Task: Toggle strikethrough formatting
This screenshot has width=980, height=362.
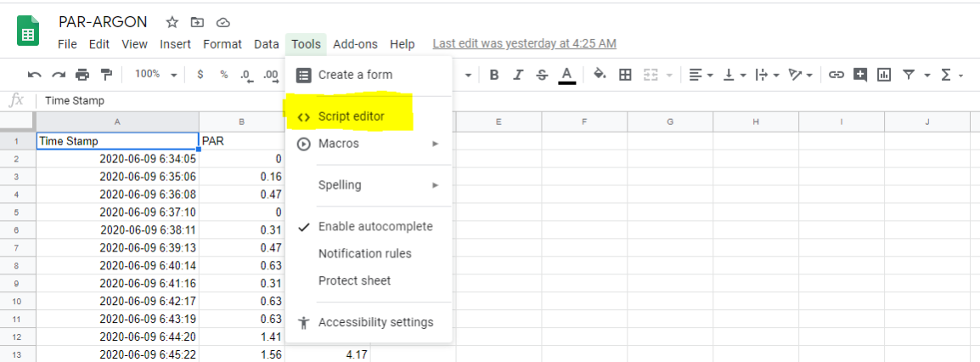Action: [542, 75]
